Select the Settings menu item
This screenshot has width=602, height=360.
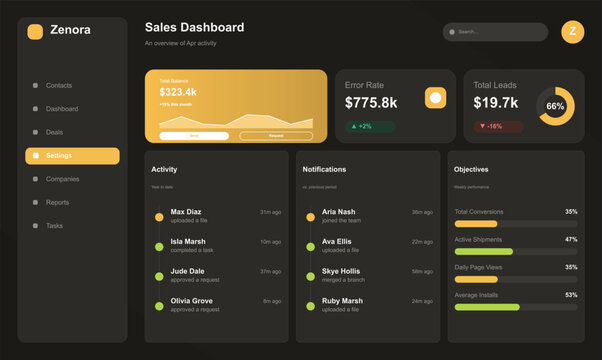(72, 156)
